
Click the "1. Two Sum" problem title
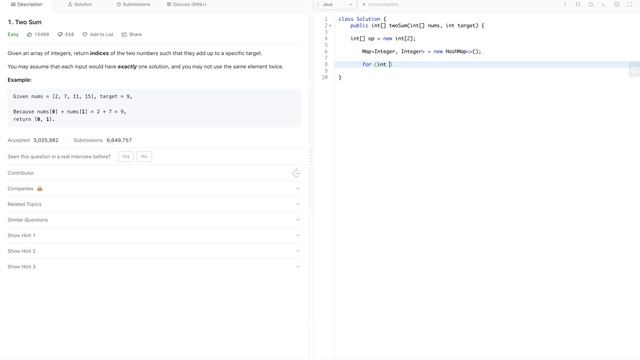tap(24, 22)
